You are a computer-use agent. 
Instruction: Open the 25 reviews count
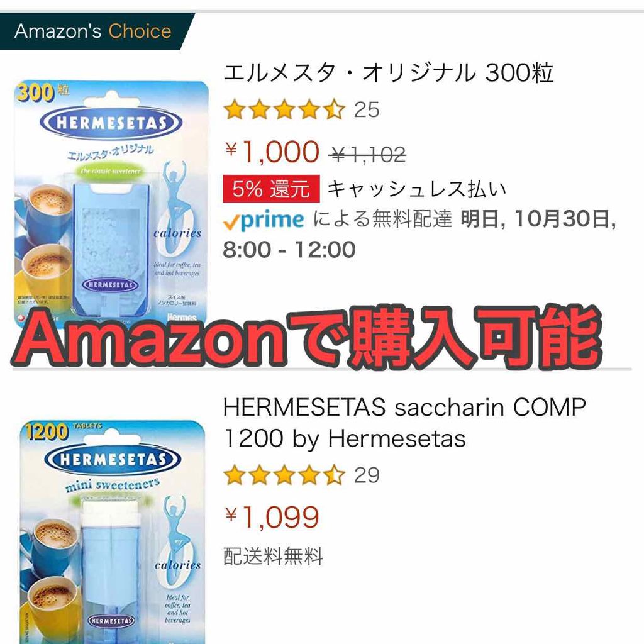click(x=367, y=110)
